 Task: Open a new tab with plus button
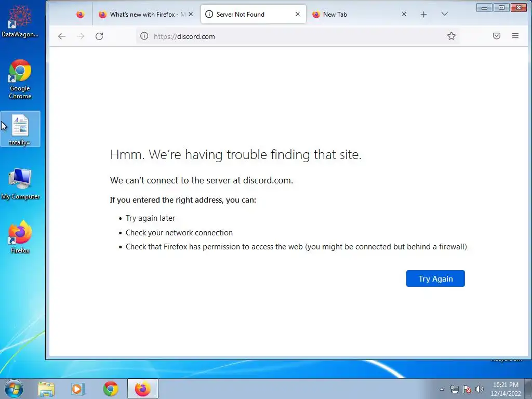(x=423, y=14)
